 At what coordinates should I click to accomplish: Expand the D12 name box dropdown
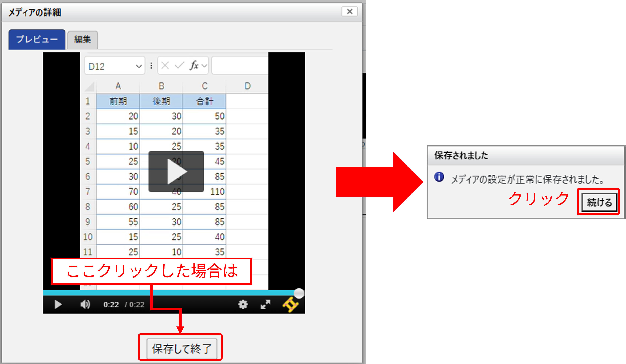(x=139, y=66)
